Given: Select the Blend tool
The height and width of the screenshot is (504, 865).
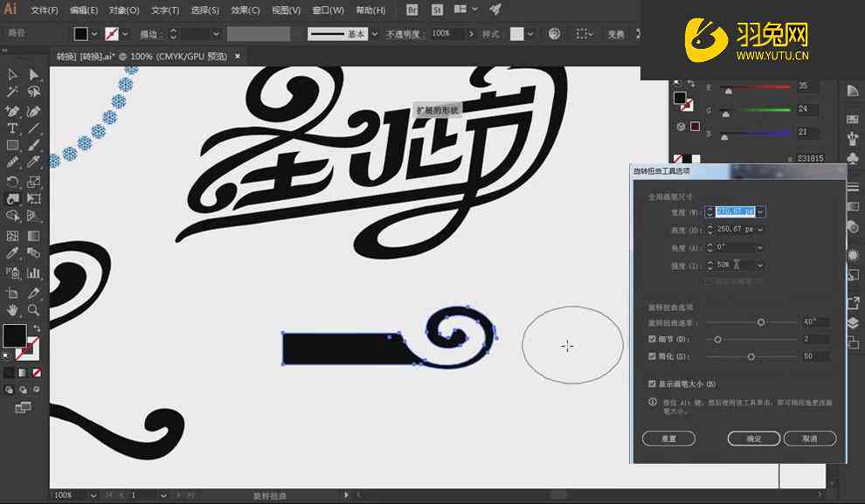Looking at the screenshot, I should pos(34,253).
